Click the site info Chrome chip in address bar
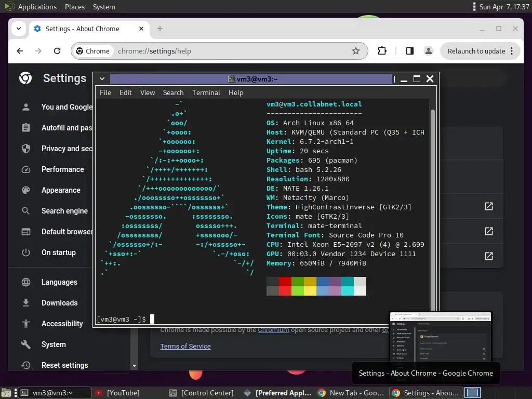The image size is (532, 399). [92, 51]
